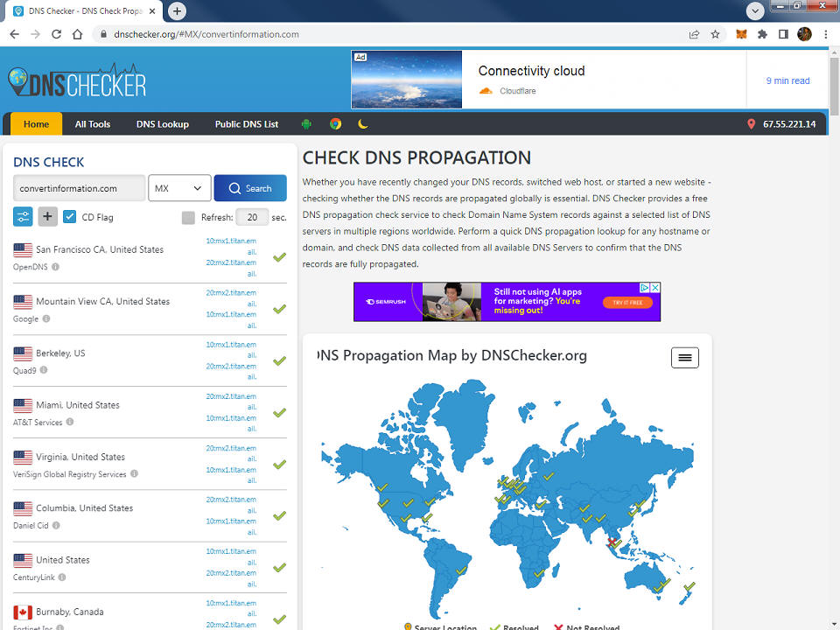Click the Search button
Screen dimensions: 840x630
click(x=250, y=188)
